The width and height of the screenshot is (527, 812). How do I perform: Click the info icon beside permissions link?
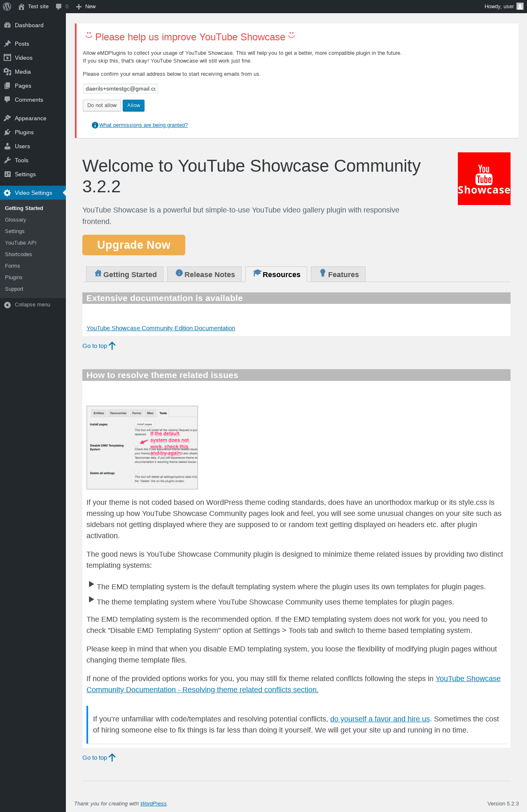95,125
